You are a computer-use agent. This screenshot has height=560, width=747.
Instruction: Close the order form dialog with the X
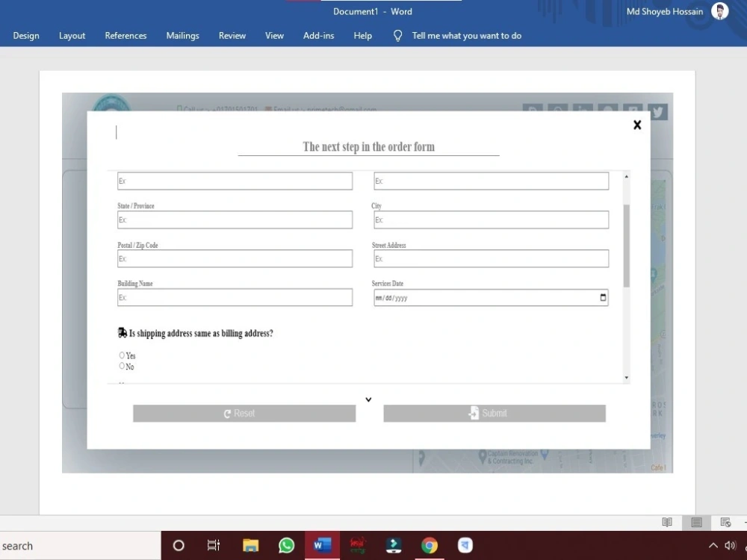[637, 125]
